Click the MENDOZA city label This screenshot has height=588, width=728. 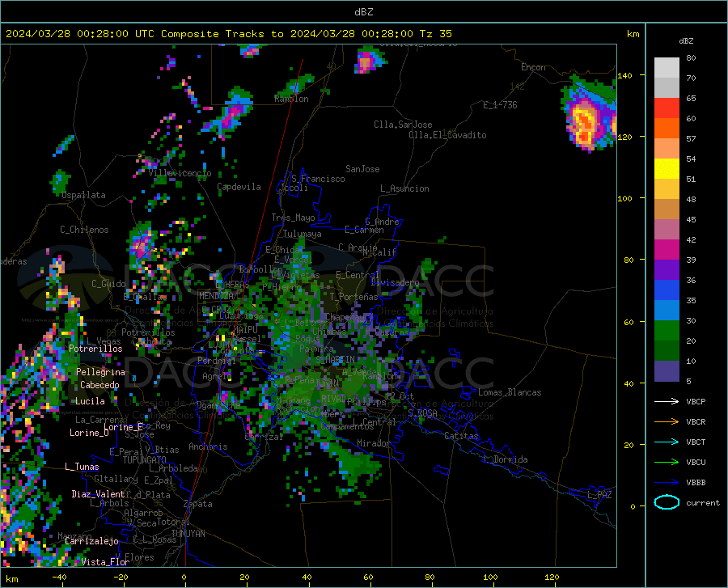click(x=216, y=295)
